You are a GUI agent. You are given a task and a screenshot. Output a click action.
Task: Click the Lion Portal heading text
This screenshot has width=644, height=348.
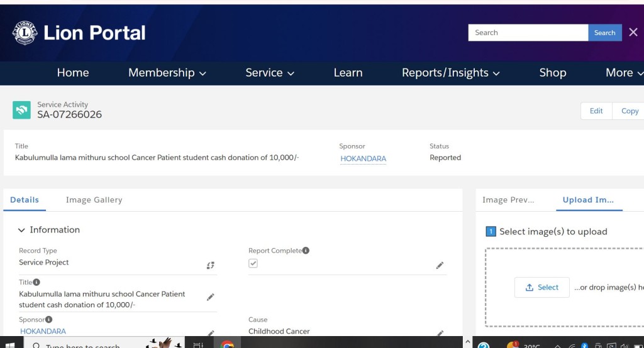(x=94, y=33)
